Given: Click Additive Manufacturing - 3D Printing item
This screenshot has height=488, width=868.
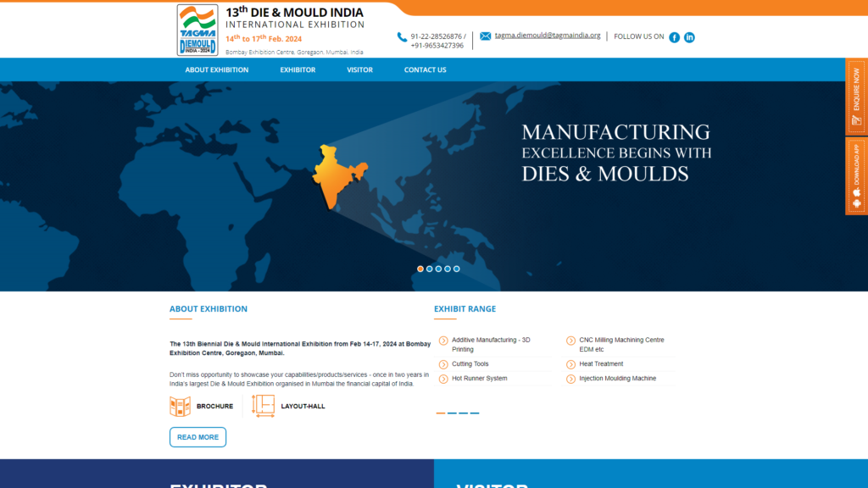Looking at the screenshot, I should [491, 345].
